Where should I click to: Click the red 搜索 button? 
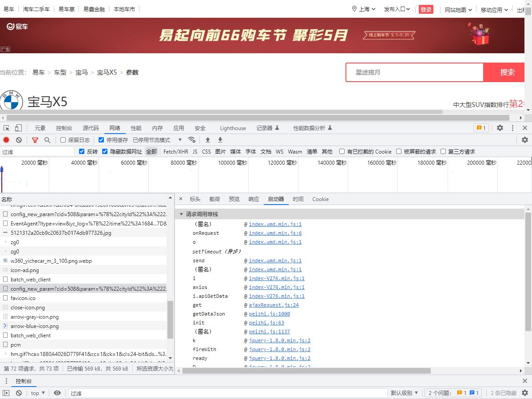coord(504,72)
